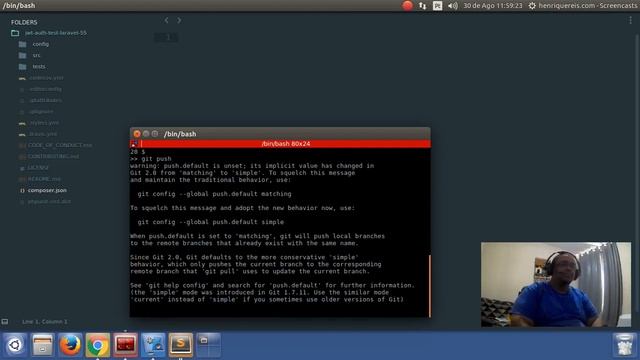640x360 pixels.
Task: Click 'git config --global push.default simple' line
Action: (x=211, y=222)
